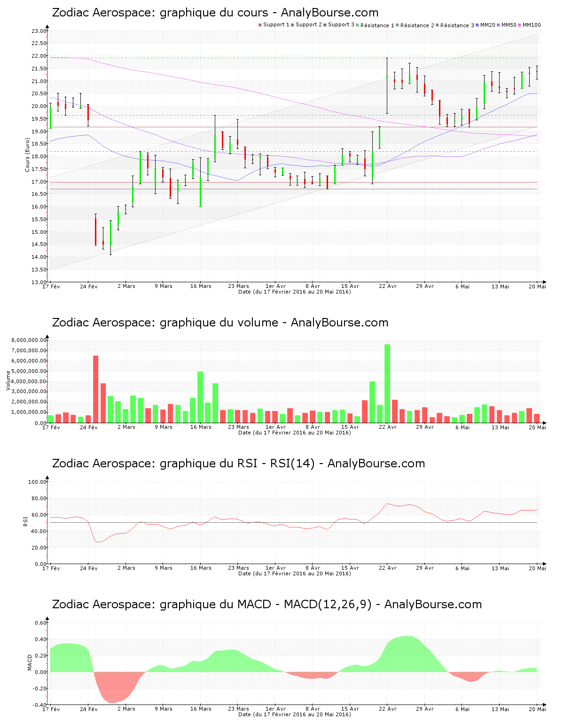Click the '100.00' value on the RSI axis
564x728 pixels.
[x=38, y=482]
